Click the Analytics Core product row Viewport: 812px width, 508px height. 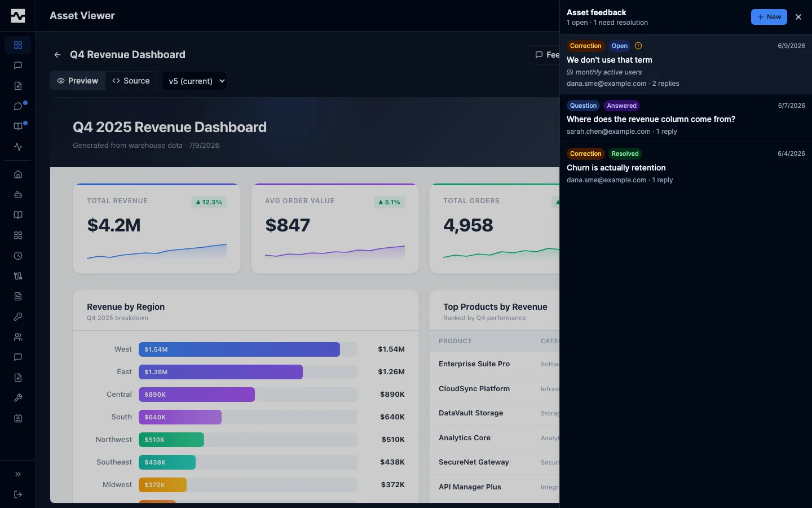495,438
